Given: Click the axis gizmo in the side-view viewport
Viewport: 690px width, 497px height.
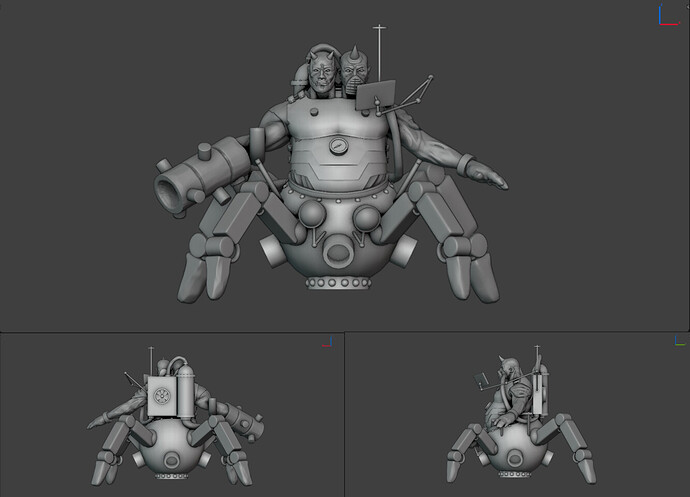Looking at the screenshot, I should [681, 342].
